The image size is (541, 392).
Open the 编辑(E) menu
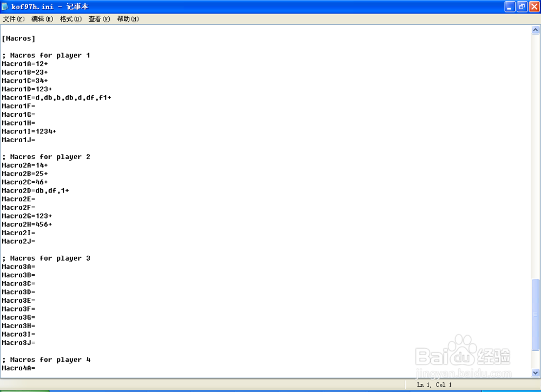tap(42, 19)
